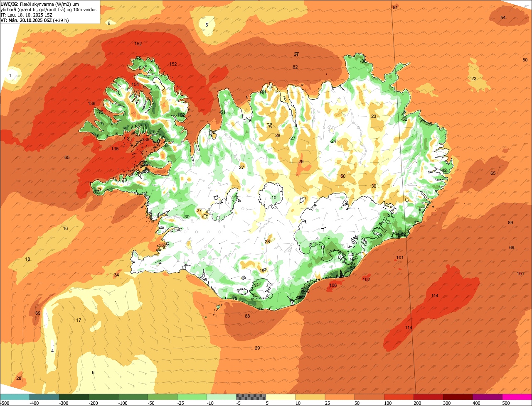Screen dimensions: 532x406
Task: Click the map value '18' in the southwest sea
Action: coord(27,259)
